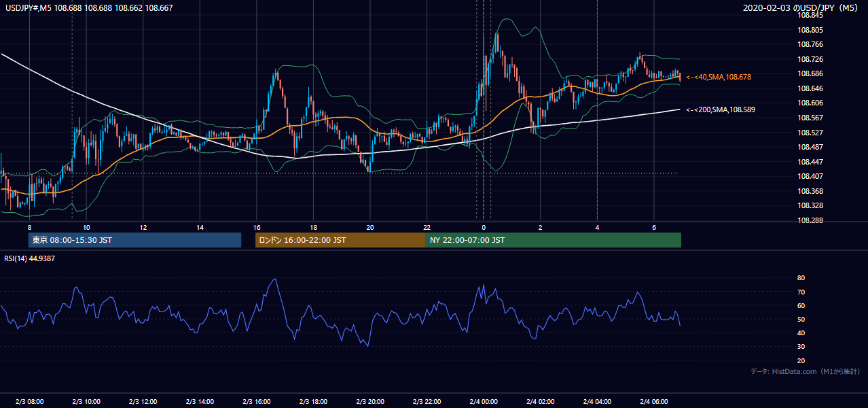Select the orange 40 SMA label 108.678

pos(719,78)
